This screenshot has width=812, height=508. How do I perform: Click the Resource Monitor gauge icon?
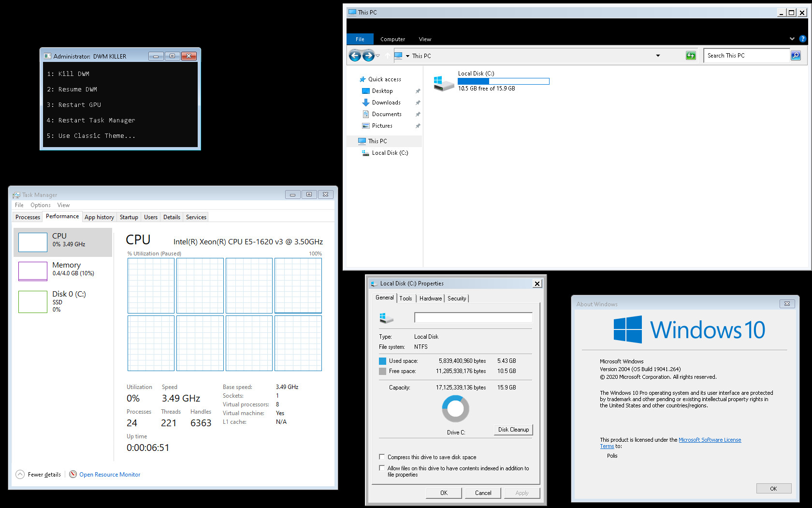[73, 475]
